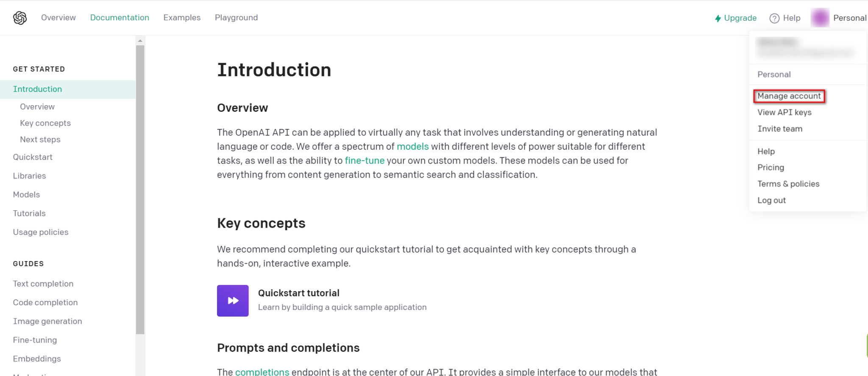The width and height of the screenshot is (868, 376).
Task: Click the Upgrade lightning bolt icon
Action: [x=718, y=18]
